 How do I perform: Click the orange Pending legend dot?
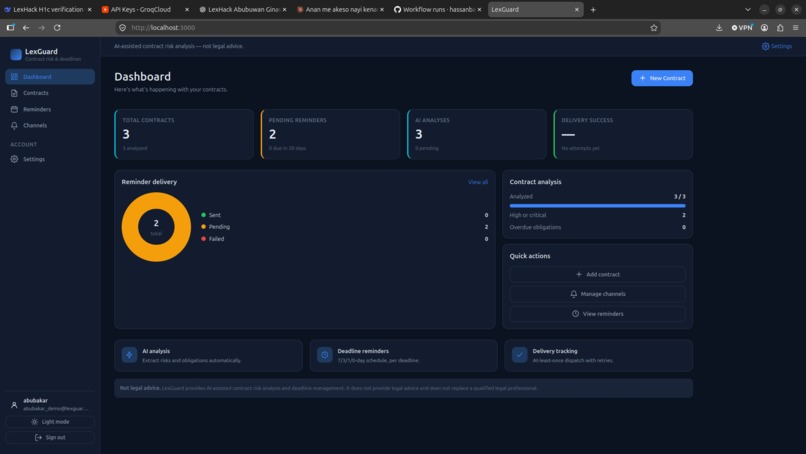tap(204, 227)
